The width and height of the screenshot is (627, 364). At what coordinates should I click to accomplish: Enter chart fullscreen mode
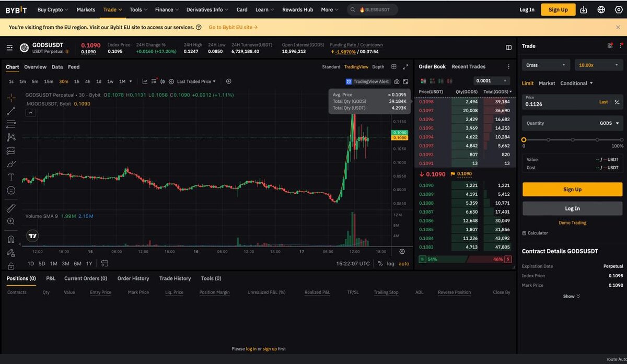pyautogui.click(x=405, y=81)
